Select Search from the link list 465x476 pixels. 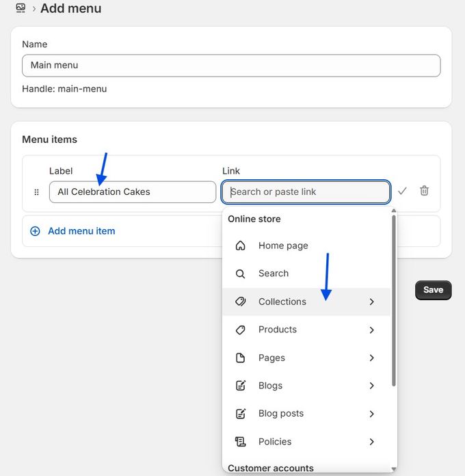coord(306,274)
